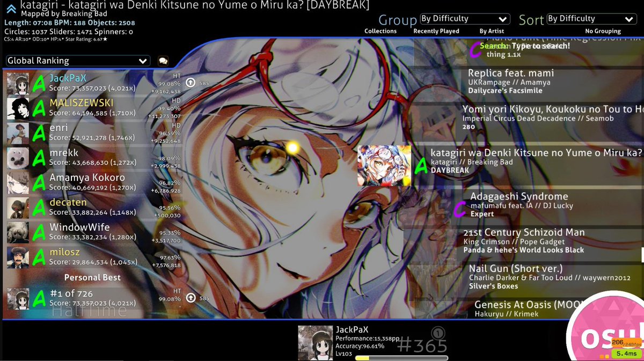644x361 pixels.
Task: Open the Group By Difficulty dropdown
Action: click(x=464, y=19)
